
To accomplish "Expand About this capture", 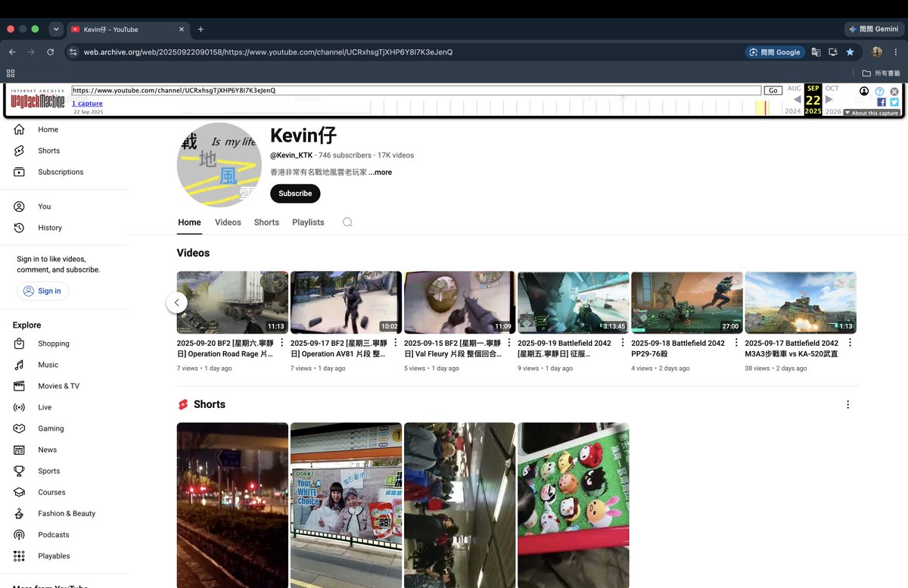I will pyautogui.click(x=872, y=113).
